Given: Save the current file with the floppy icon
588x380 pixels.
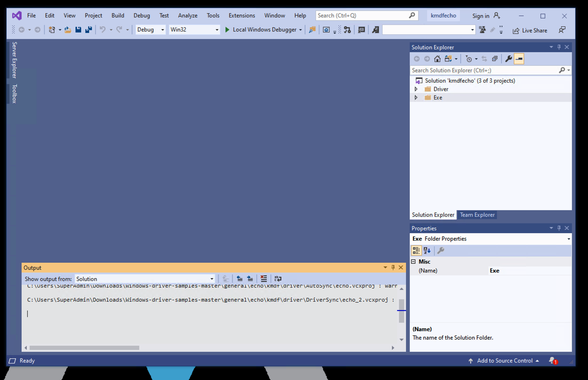Looking at the screenshot, I should coord(78,30).
